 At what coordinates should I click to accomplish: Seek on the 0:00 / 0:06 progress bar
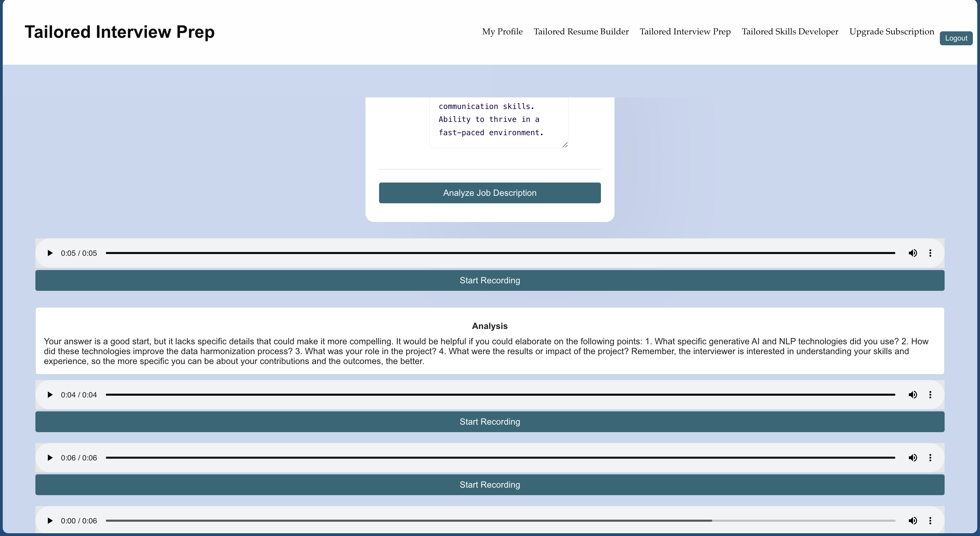point(500,520)
